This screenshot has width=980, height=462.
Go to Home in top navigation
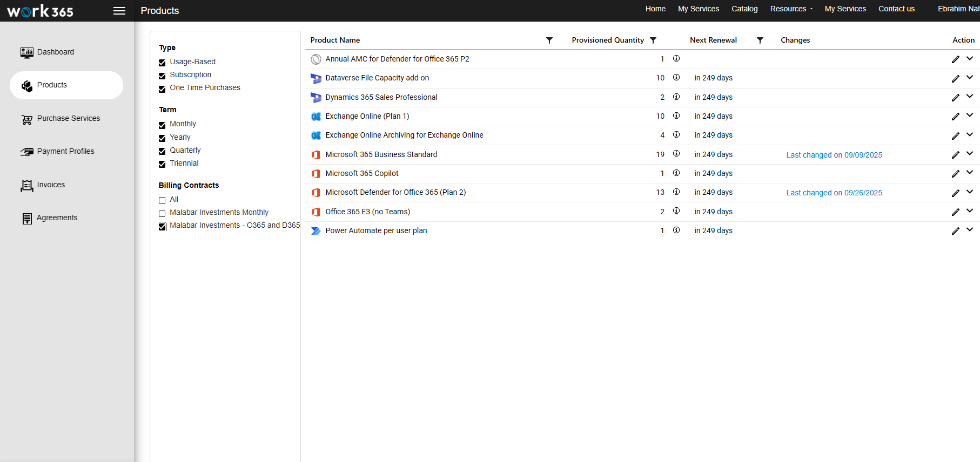coord(655,9)
